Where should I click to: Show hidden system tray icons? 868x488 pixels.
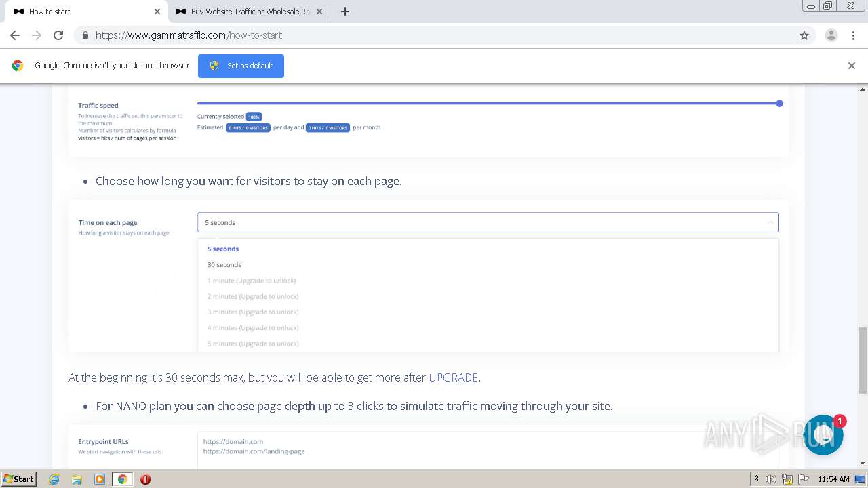click(x=756, y=479)
